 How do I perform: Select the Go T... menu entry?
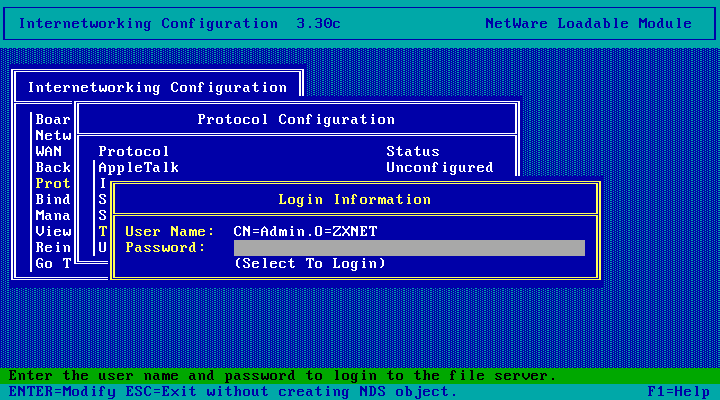(x=53, y=264)
